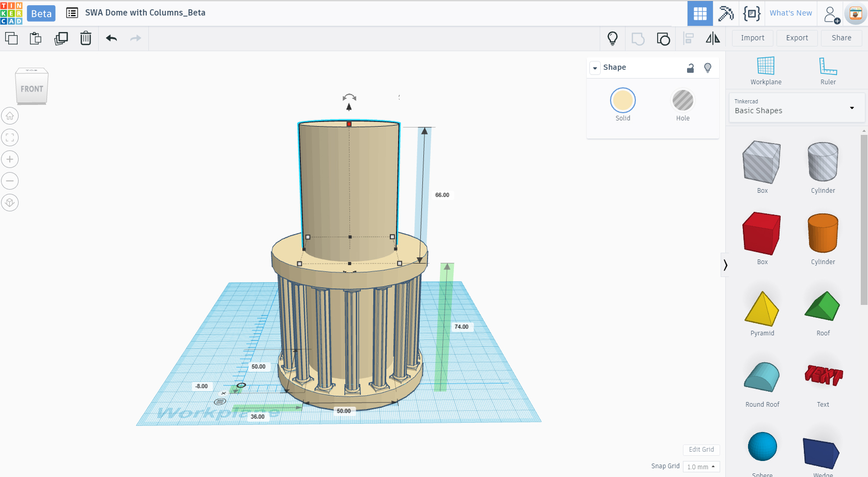Screen dimensions: 868x477
Task: Open the Align tool
Action: click(x=689, y=38)
